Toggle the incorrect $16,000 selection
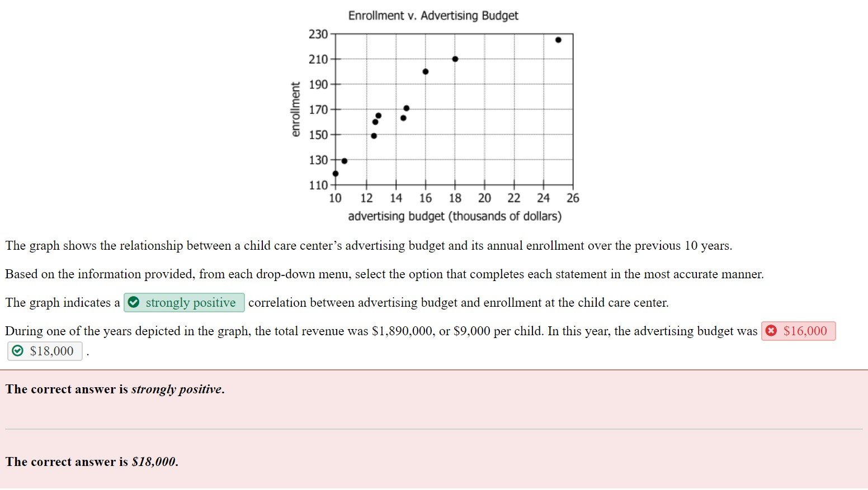 tap(799, 331)
